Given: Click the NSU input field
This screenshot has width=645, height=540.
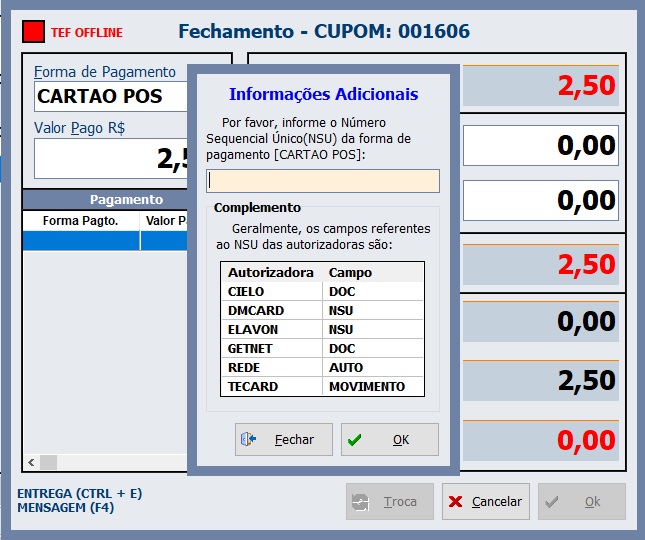Looking at the screenshot, I should (322, 181).
